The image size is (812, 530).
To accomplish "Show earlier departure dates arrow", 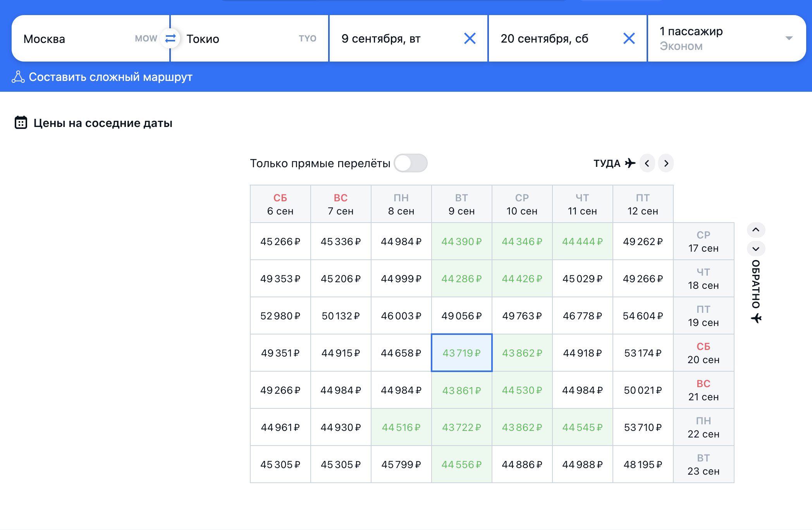I will [x=647, y=163].
